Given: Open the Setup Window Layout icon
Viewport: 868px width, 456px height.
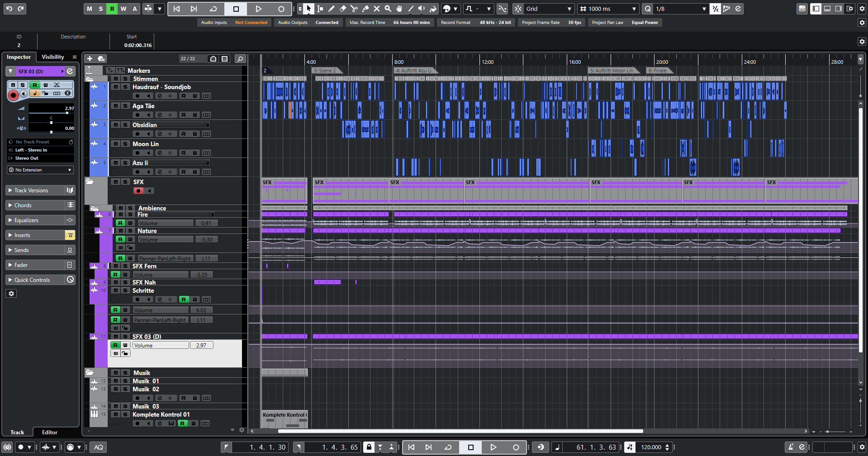Looking at the screenshot, I should [850, 9].
